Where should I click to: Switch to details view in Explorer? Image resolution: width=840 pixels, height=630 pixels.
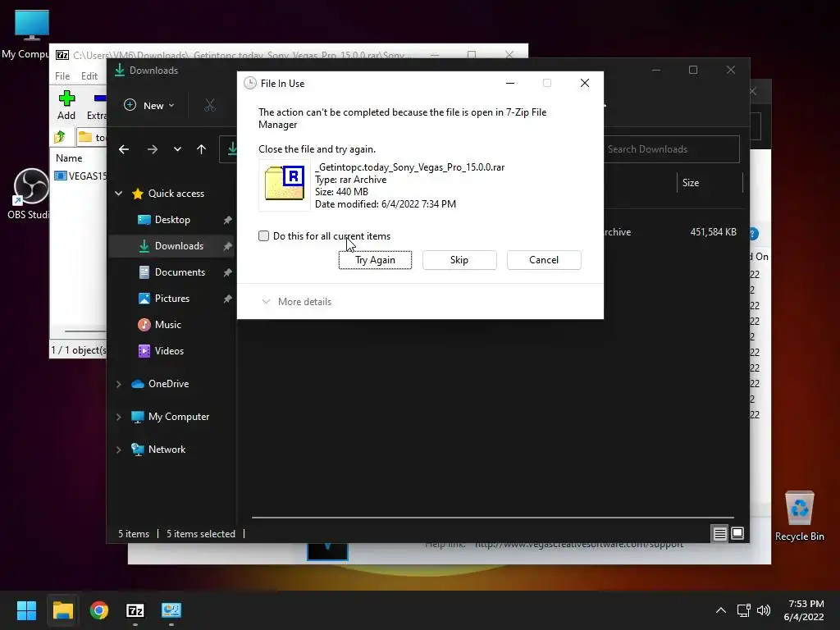pyautogui.click(x=719, y=533)
